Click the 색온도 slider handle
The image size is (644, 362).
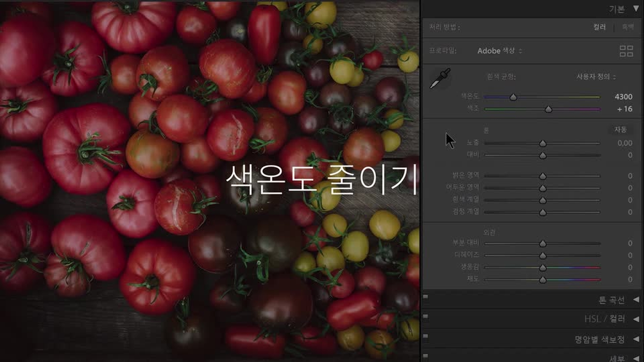[x=513, y=98]
